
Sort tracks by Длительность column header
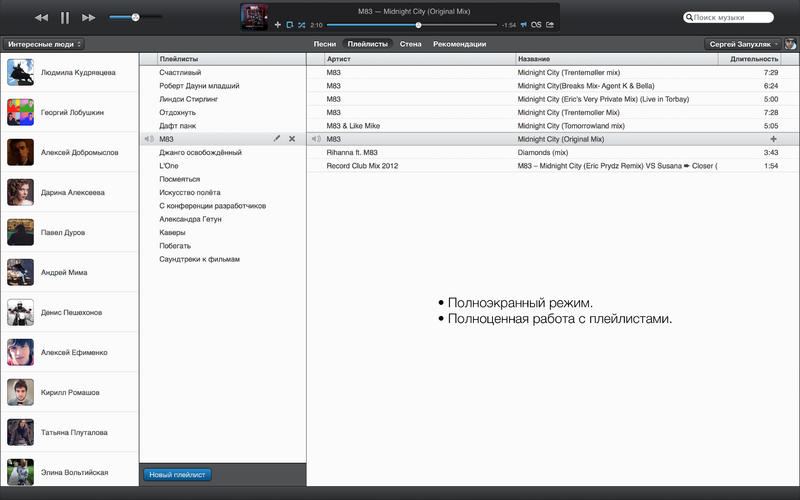pos(749,59)
